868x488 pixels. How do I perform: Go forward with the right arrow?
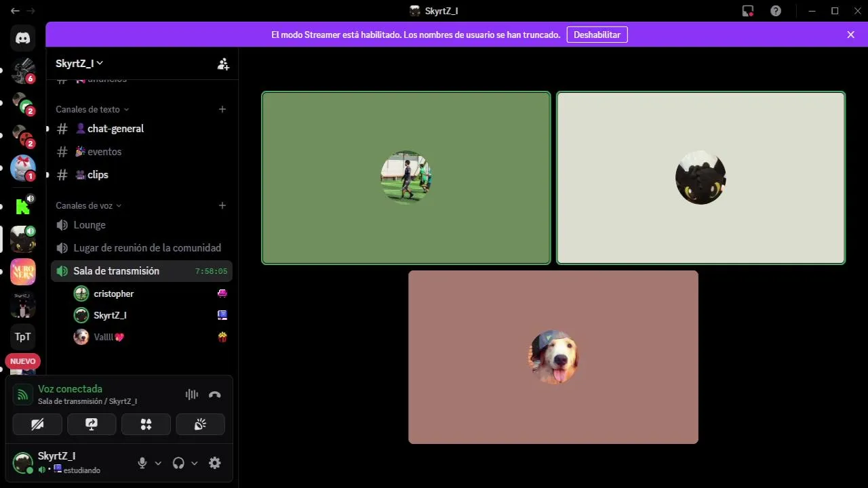point(31,11)
